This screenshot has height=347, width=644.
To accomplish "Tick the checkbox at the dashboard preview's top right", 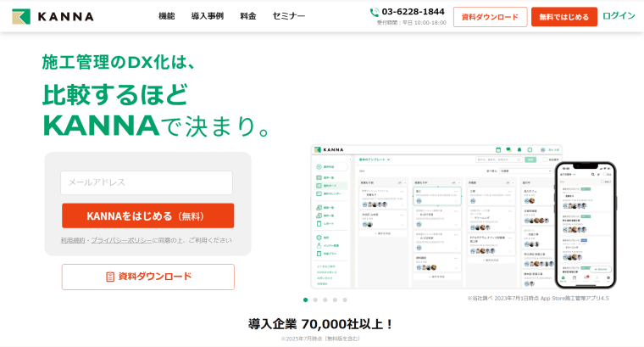I will 543,159.
